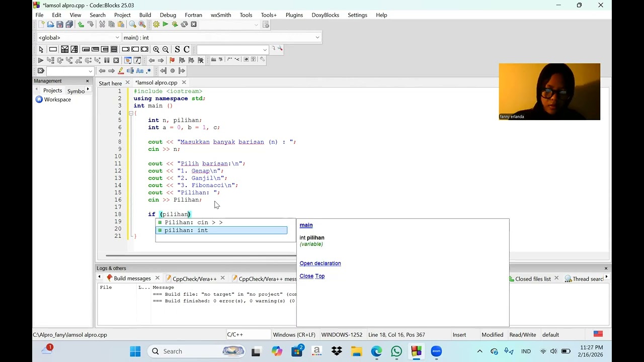Expand the search combo box next to the C icon
Image resolution: width=644 pixels, height=362 pixels.
[x=265, y=49]
